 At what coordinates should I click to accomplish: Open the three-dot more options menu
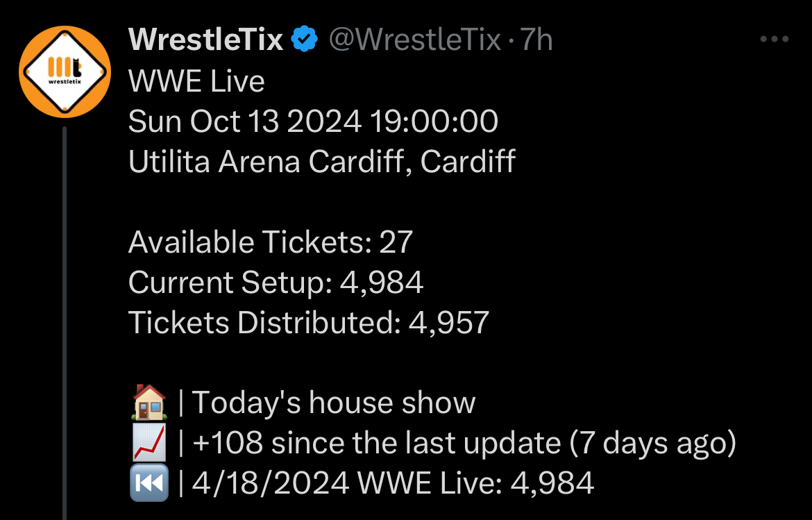[x=775, y=40]
